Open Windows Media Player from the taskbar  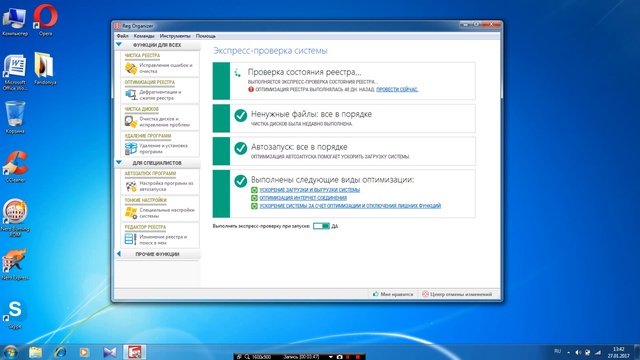point(84,352)
